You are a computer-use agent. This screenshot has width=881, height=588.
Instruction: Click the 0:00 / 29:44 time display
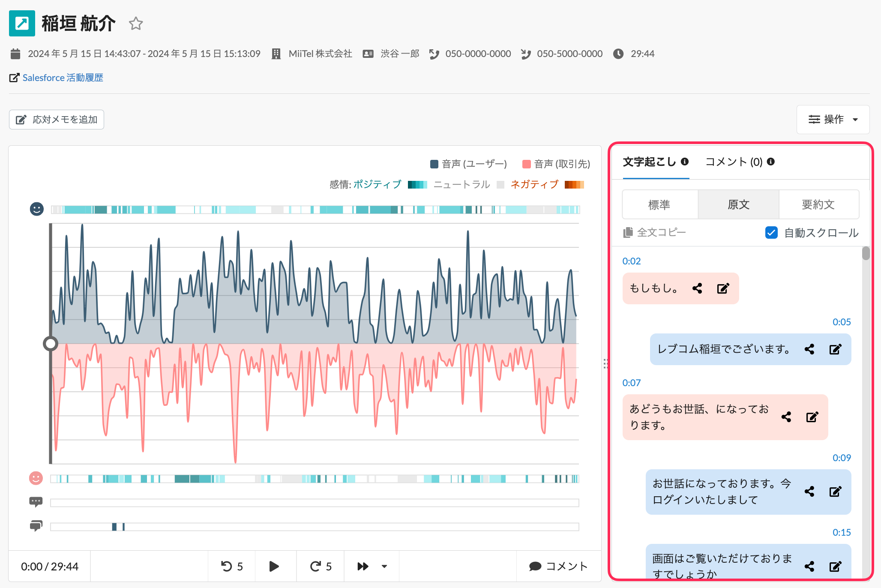click(50, 567)
